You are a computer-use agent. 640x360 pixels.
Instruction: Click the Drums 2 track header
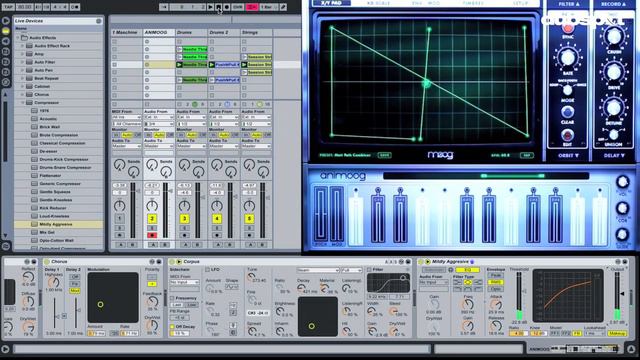point(224,32)
